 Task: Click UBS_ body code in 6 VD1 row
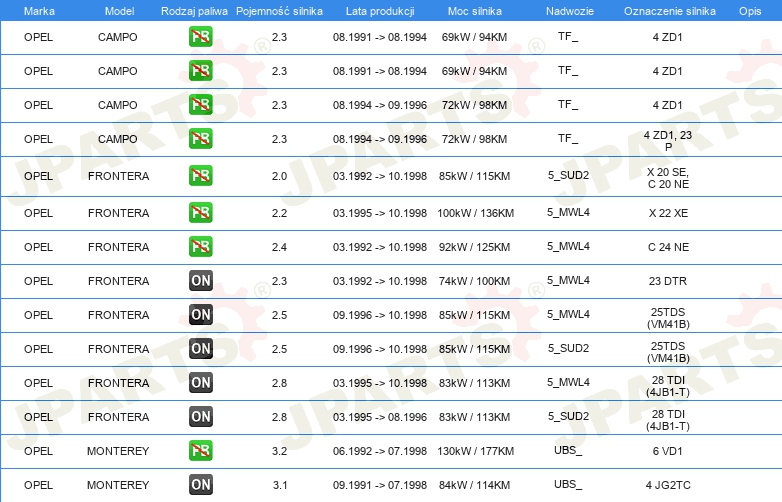tap(568, 450)
